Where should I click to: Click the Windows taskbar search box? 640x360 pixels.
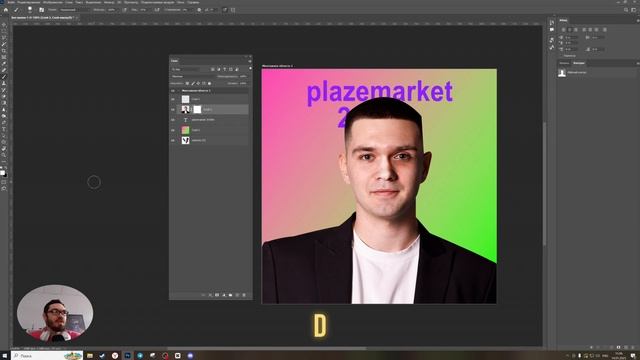point(47,356)
